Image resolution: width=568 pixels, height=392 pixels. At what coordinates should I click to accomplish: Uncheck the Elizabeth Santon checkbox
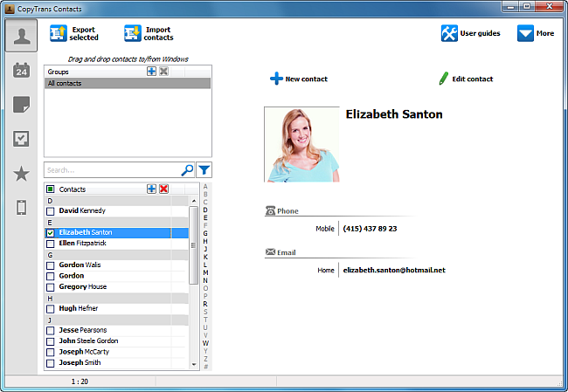(51, 233)
